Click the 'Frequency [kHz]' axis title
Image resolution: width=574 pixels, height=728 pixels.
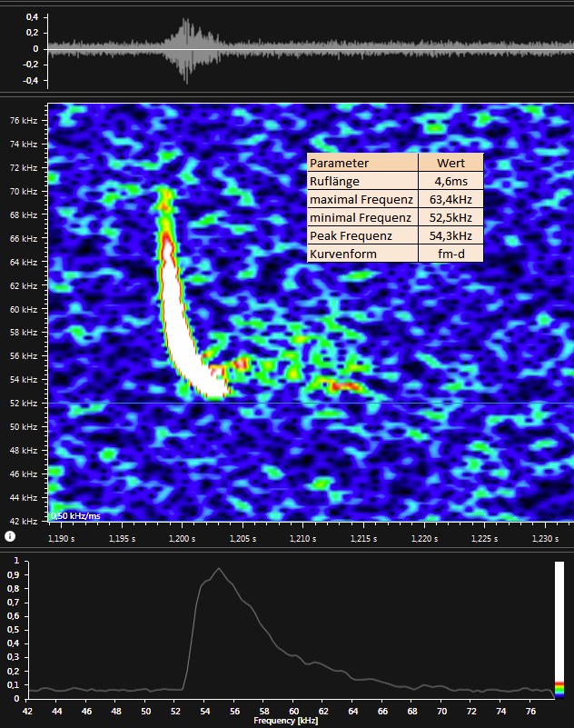coord(286,720)
